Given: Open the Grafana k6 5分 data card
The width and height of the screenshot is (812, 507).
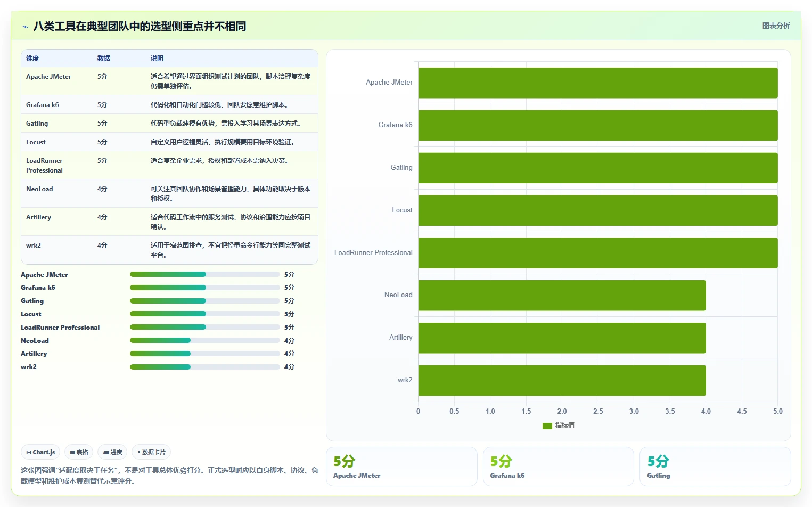Looking at the screenshot, I should [559, 467].
